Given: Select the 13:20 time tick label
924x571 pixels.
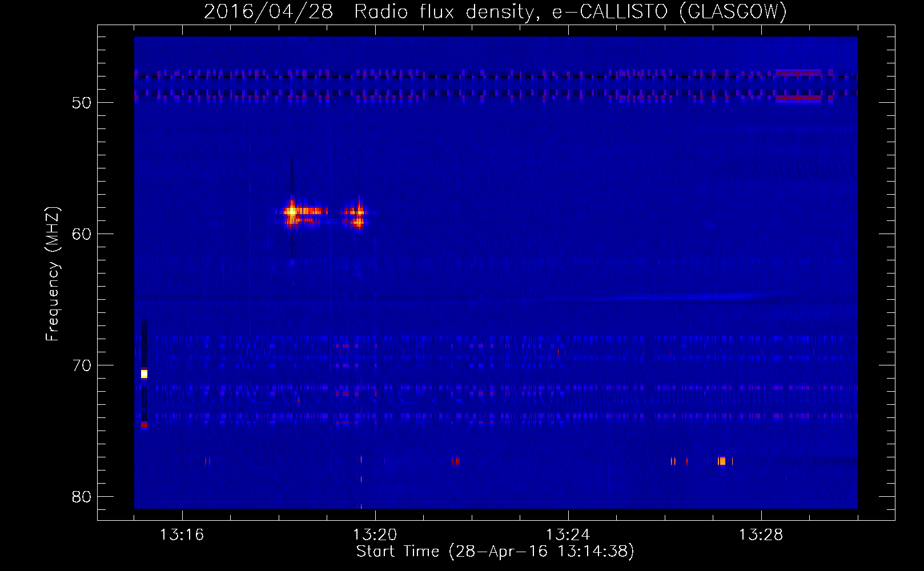Looking at the screenshot, I should [375, 535].
